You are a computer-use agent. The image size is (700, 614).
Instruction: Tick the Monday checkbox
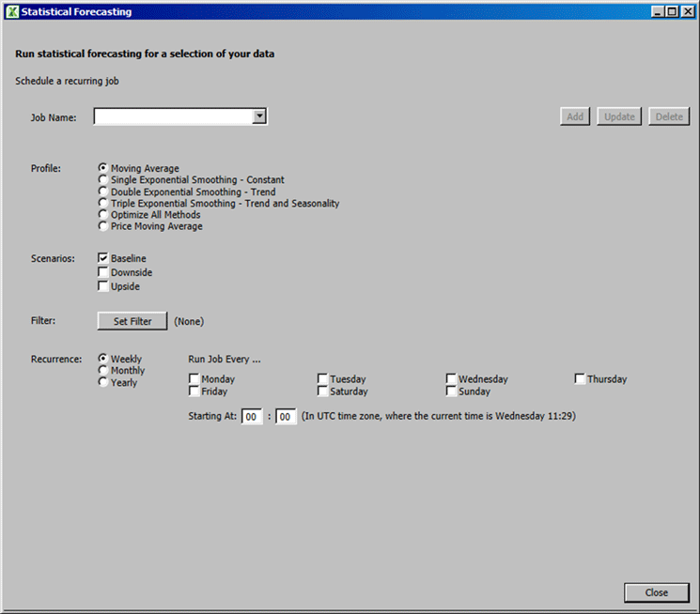point(194,379)
